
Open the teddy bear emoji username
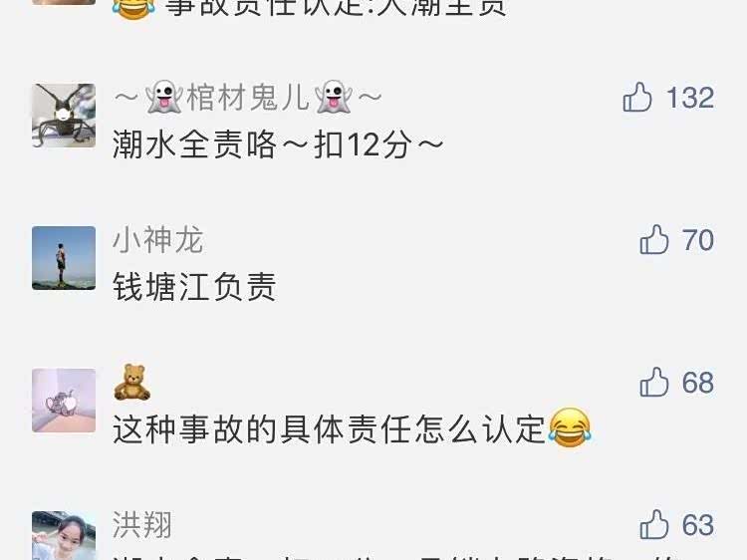[x=131, y=382]
